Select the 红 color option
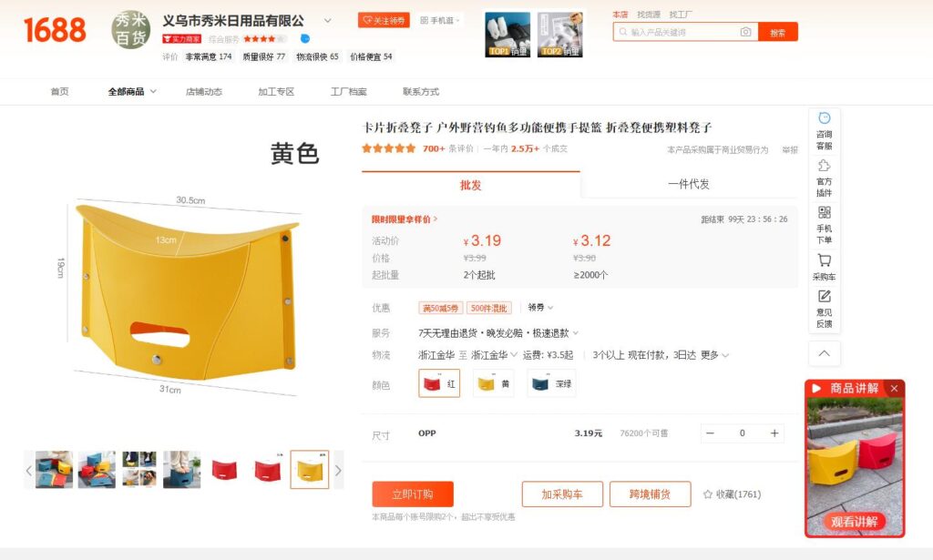The image size is (933, 560). coord(439,383)
